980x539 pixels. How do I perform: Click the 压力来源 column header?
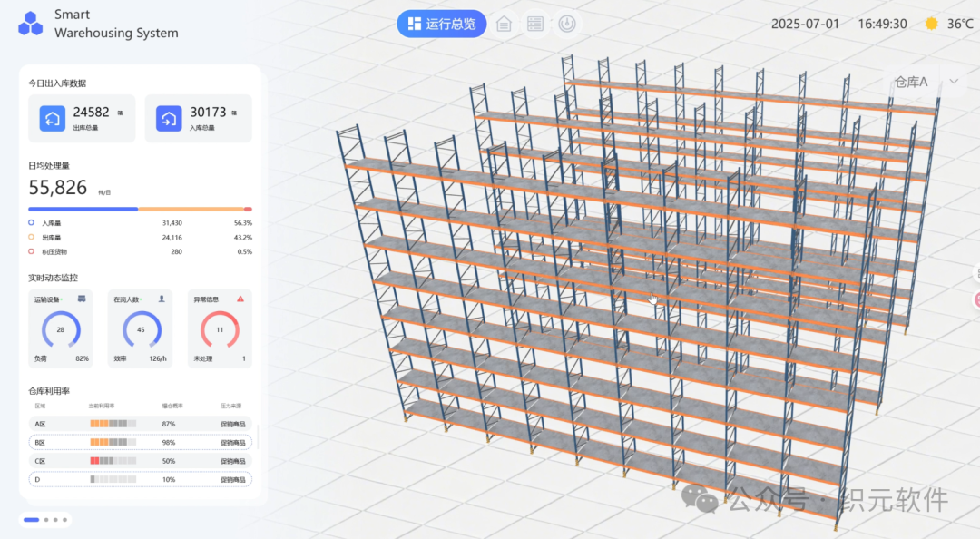click(230, 406)
